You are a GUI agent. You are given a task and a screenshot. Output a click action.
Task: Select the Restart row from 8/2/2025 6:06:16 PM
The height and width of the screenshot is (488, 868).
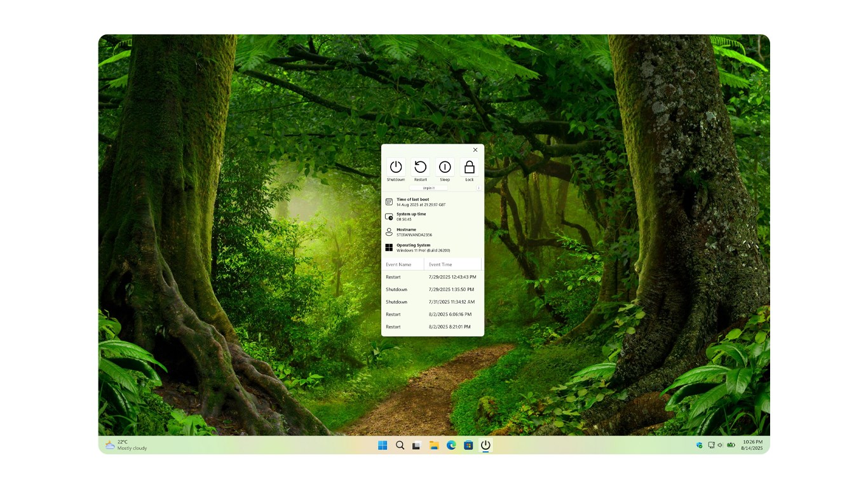[x=432, y=315]
